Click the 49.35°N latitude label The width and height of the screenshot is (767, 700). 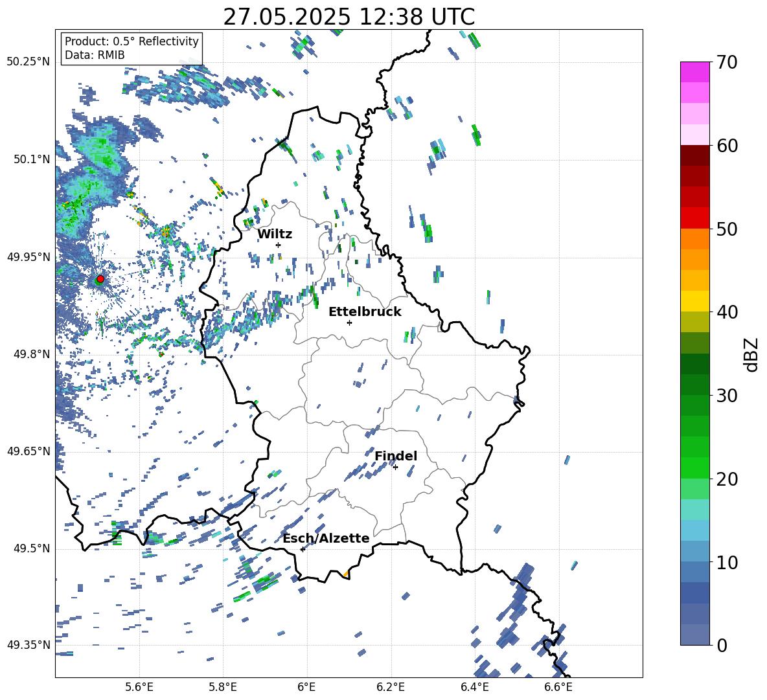(29, 645)
